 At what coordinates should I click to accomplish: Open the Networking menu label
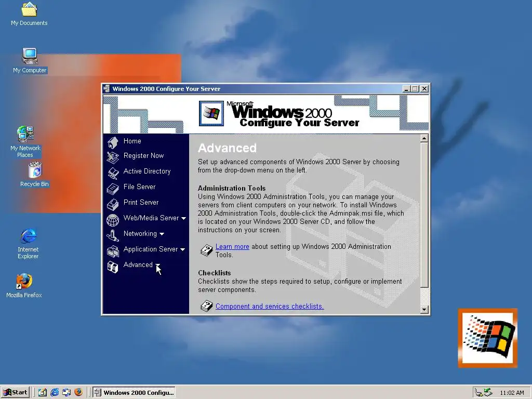[x=140, y=234]
